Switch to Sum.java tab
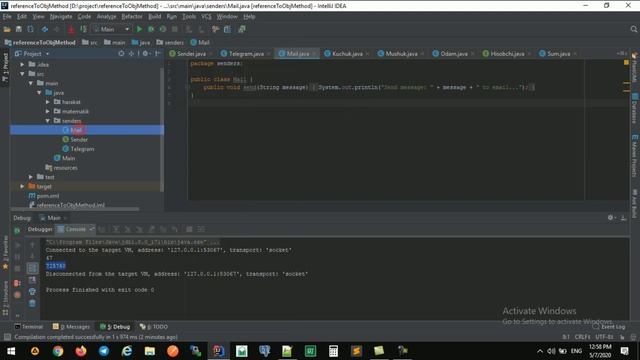The width and height of the screenshot is (640, 360). [558, 53]
